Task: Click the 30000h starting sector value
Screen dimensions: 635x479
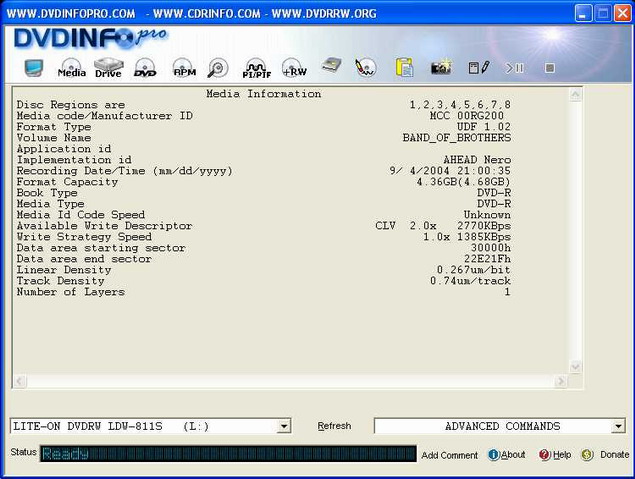Action: tap(491, 248)
